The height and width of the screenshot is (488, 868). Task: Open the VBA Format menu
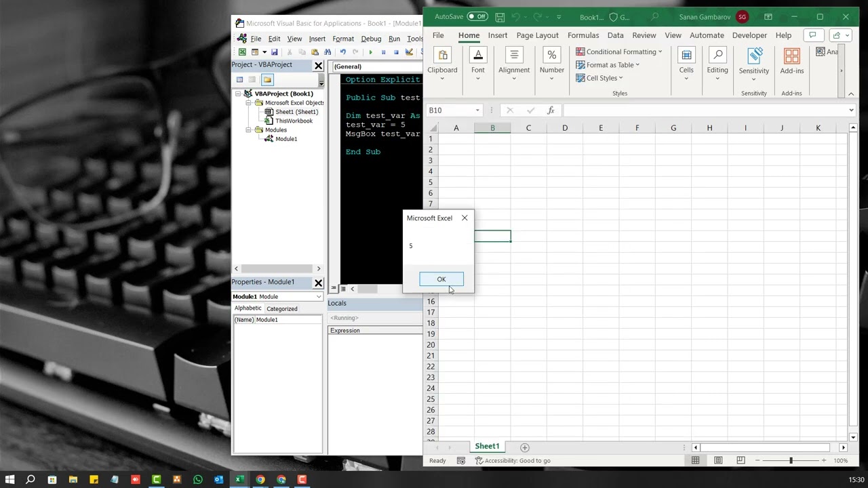(343, 39)
